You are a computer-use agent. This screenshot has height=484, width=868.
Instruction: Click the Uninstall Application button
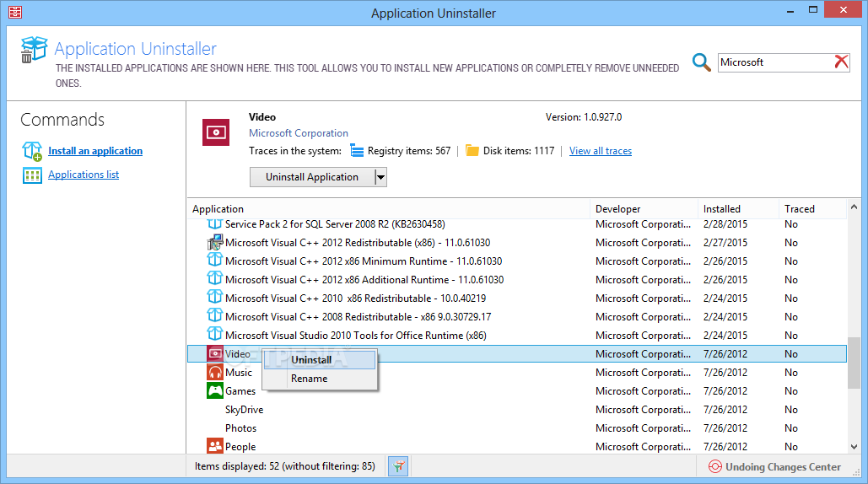312,177
